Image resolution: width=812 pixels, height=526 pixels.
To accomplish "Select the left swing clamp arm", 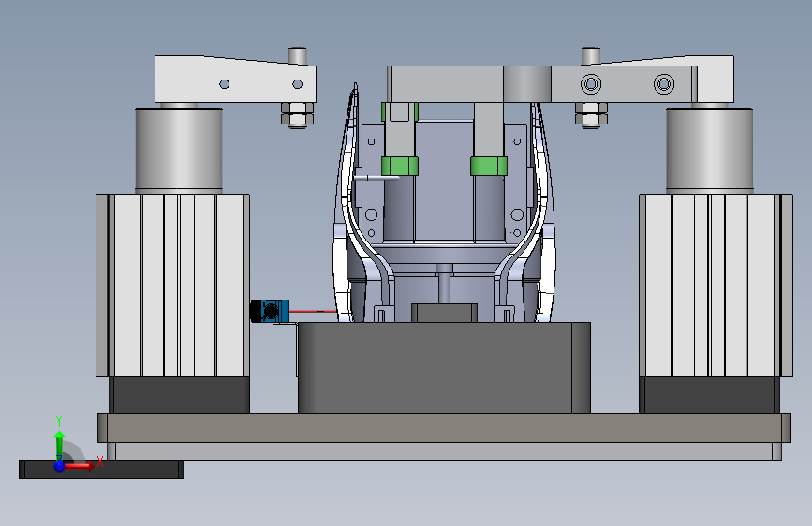I will point(235,80).
